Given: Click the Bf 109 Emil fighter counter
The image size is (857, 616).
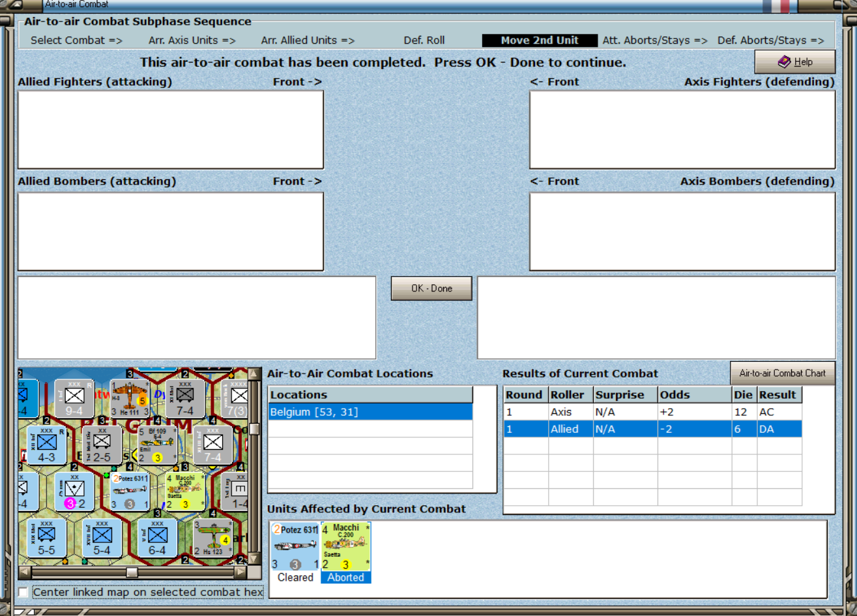Looking at the screenshot, I should pos(157,445).
